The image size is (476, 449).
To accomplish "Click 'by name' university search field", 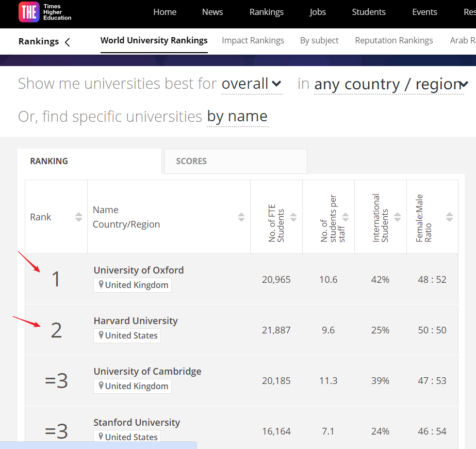I will (x=237, y=117).
